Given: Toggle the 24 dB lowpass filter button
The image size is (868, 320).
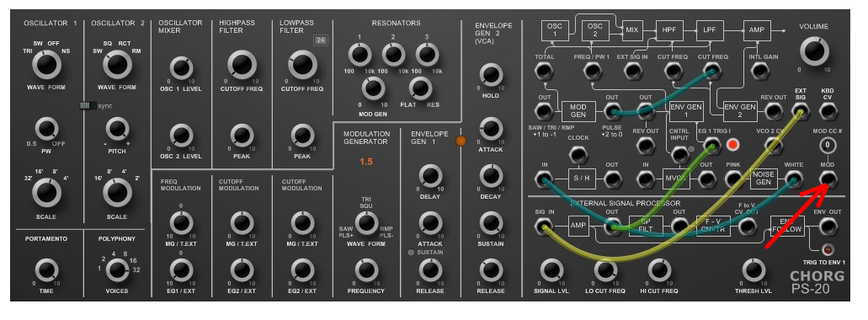Looking at the screenshot, I should click(x=320, y=40).
